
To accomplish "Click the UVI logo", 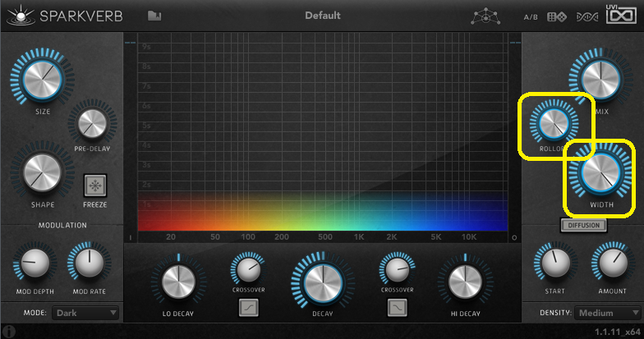I will point(623,15).
